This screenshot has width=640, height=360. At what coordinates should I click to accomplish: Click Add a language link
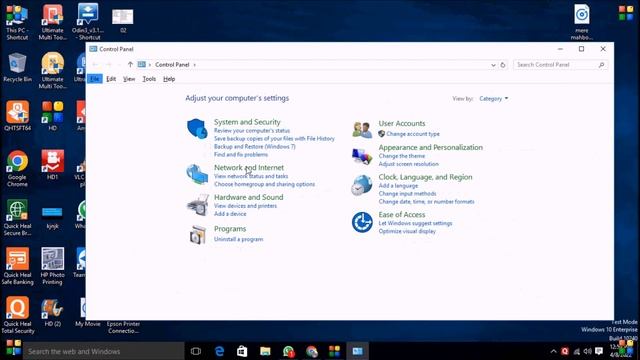coord(398,186)
